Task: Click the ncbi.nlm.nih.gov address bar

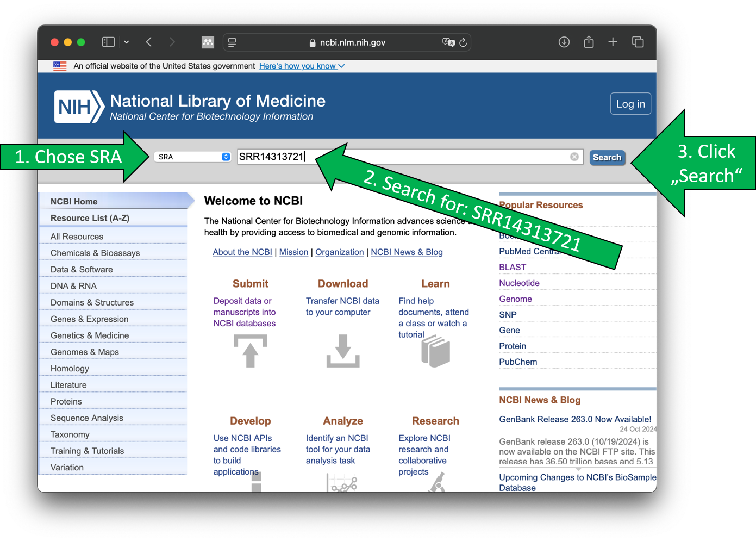Action: coord(347,42)
